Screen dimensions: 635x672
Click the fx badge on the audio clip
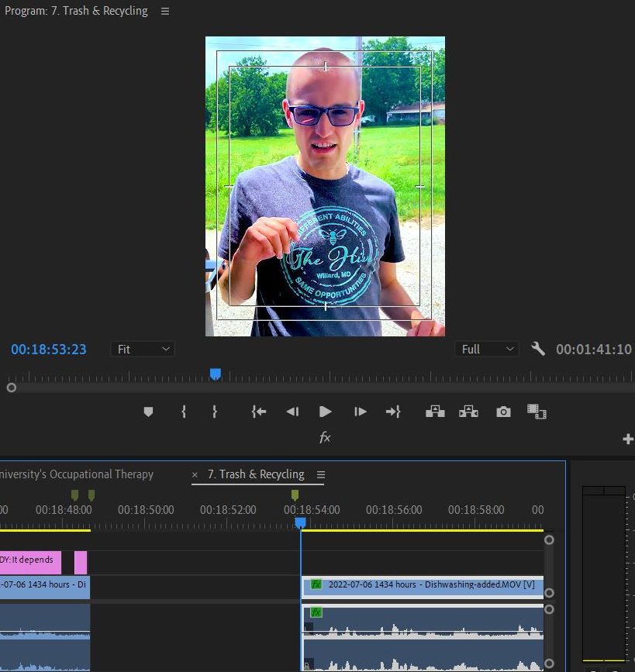click(316, 612)
